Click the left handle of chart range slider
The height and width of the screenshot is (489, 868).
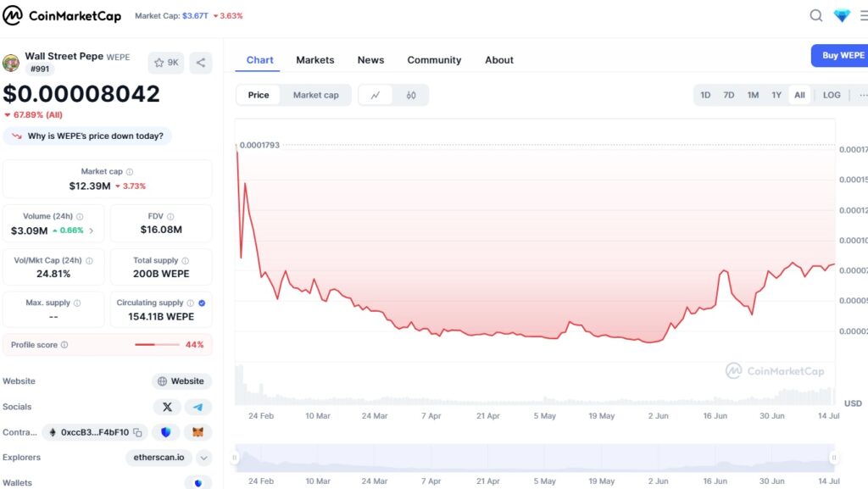pyautogui.click(x=236, y=458)
